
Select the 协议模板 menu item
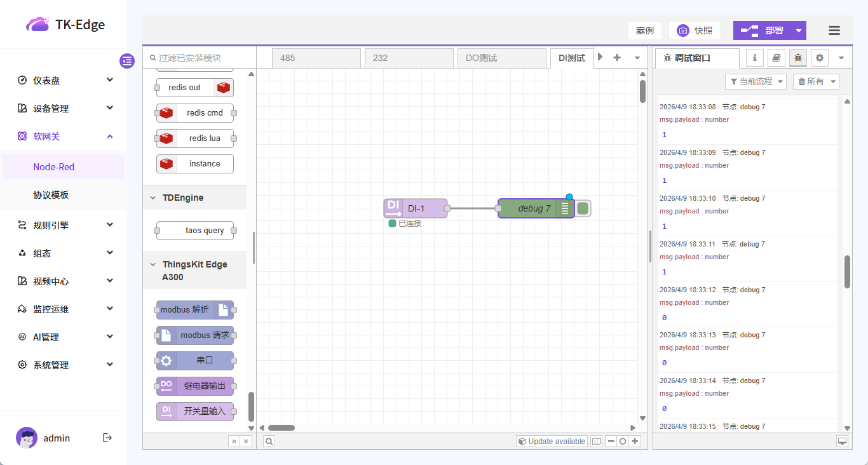pyautogui.click(x=51, y=195)
